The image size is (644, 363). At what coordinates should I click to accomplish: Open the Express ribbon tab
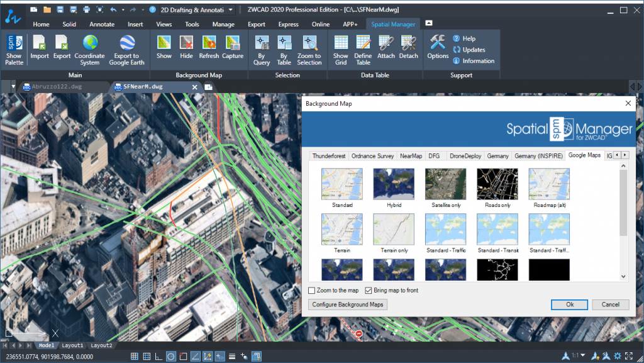coord(289,25)
